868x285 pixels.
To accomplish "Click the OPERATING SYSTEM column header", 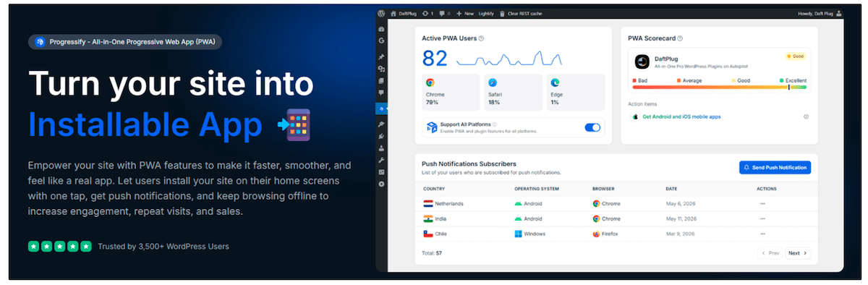I will 537,189.
